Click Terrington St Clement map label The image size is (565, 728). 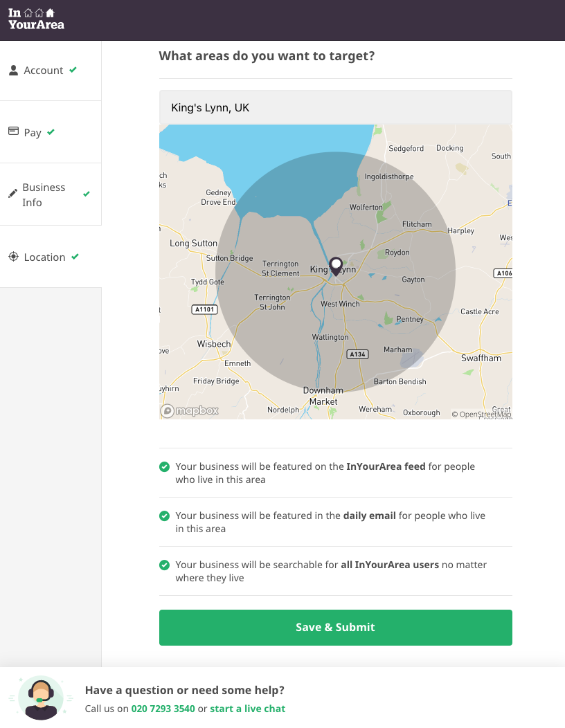click(x=280, y=269)
